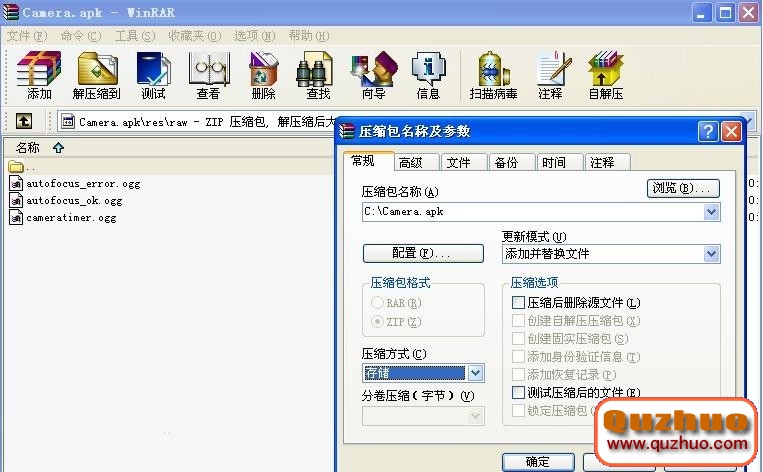Toggle lock archive (锁定压缩包) checkbox
763x472 pixels.
tap(519, 410)
